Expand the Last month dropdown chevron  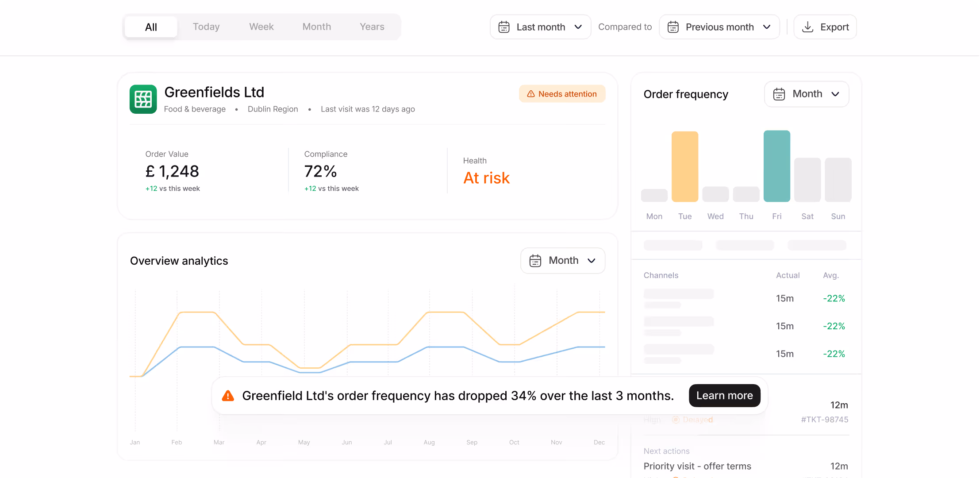tap(578, 27)
